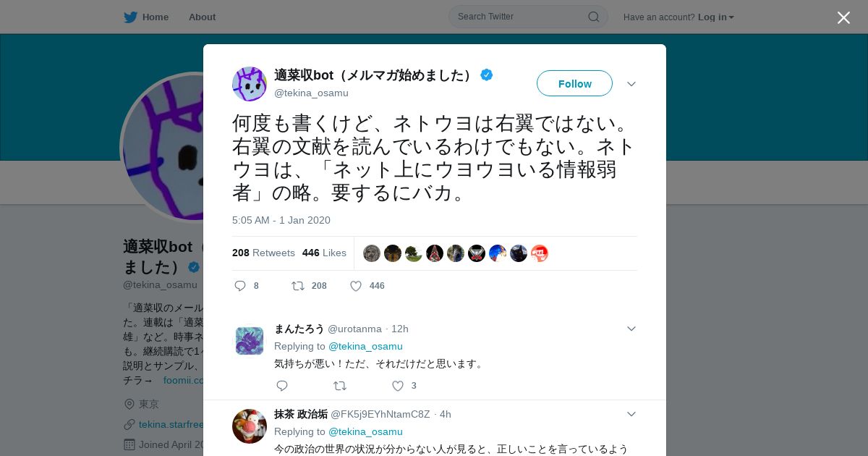Expand options chevron on まんたろう's reply

coord(631,329)
